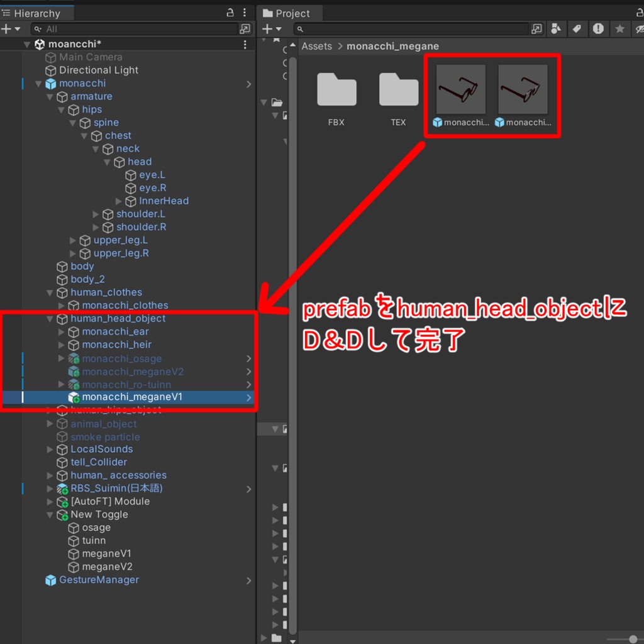This screenshot has width=644, height=644.
Task: Toggle the hidden packages eye icon
Action: (639, 29)
